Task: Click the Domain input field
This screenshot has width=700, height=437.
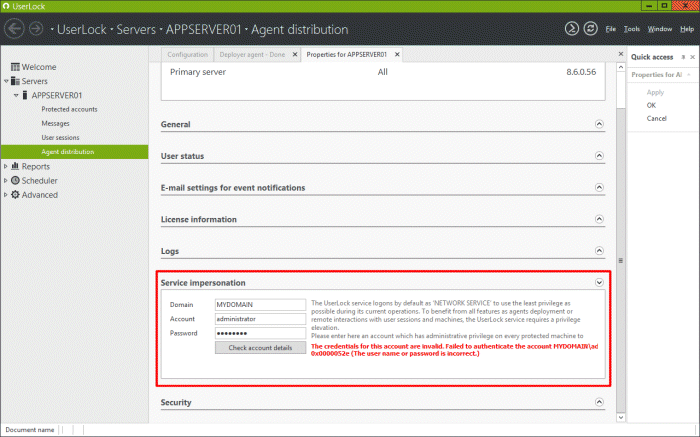Action: pyautogui.click(x=260, y=304)
